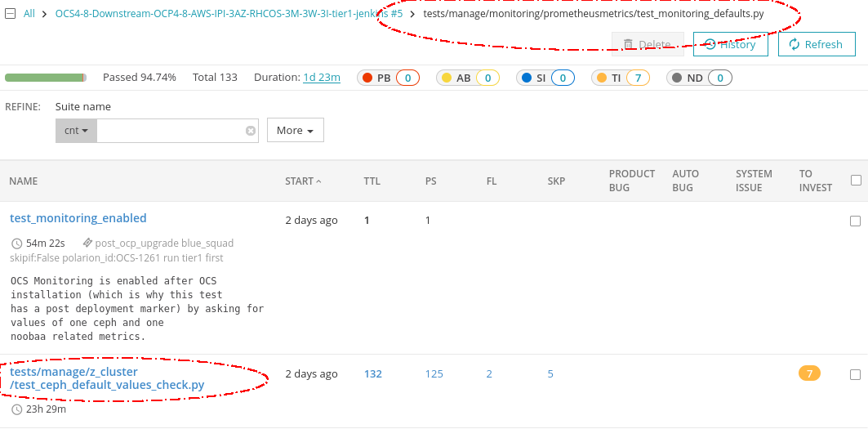Open the 1d 23m duration link
The height and width of the screenshot is (429, 868).
coord(322,78)
